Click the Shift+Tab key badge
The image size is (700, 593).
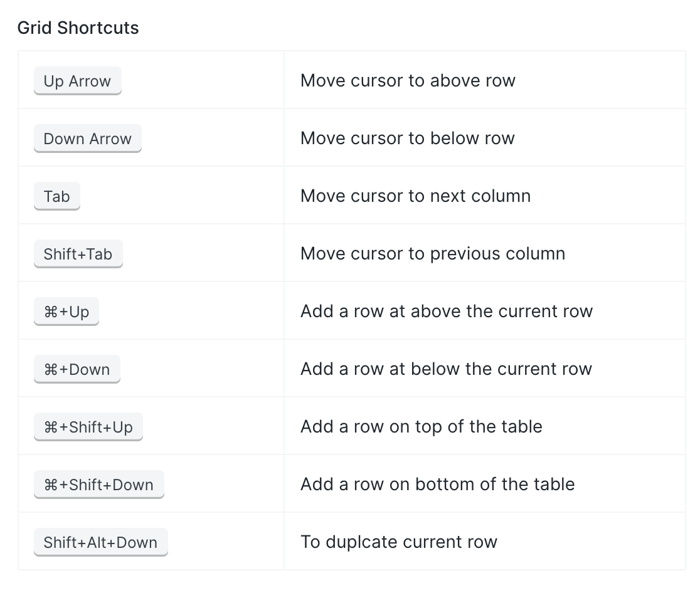click(78, 254)
